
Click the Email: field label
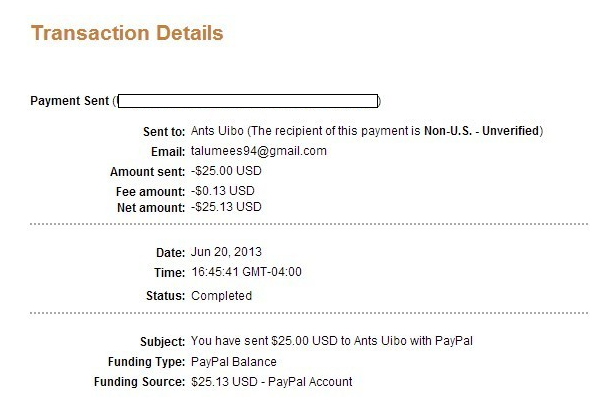[x=168, y=152]
